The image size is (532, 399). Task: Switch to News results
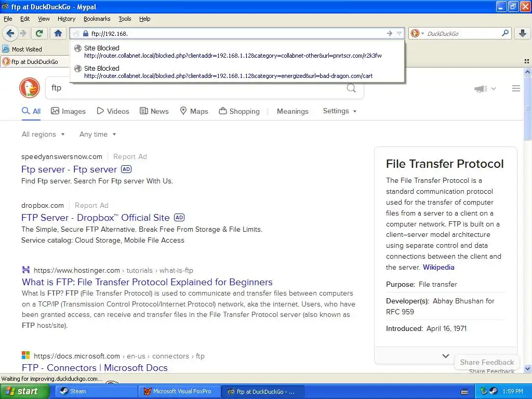[154, 111]
